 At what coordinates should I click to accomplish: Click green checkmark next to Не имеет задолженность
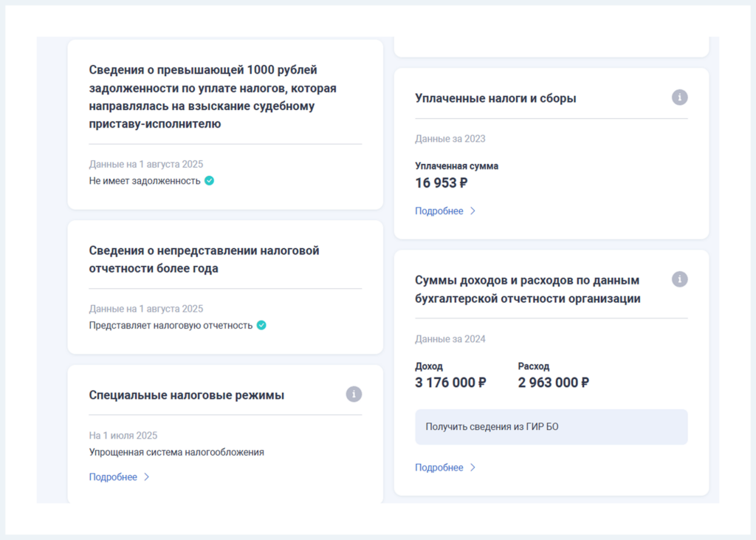pos(209,180)
